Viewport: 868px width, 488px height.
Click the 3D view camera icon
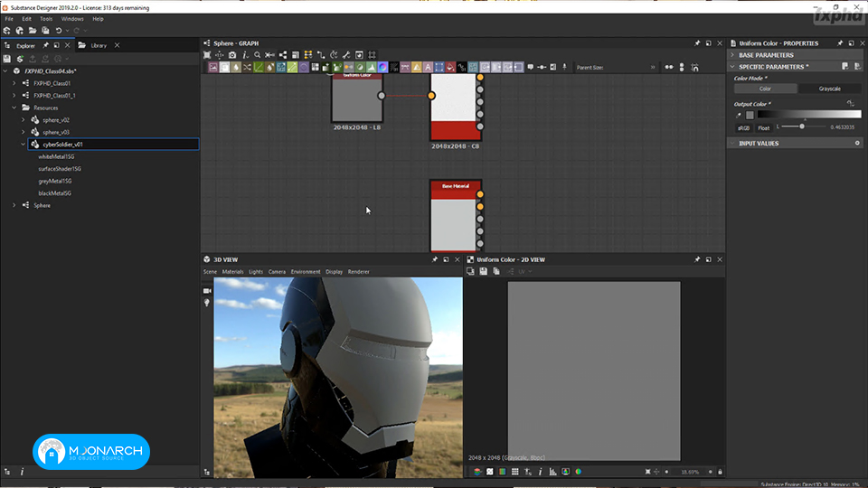[207, 290]
